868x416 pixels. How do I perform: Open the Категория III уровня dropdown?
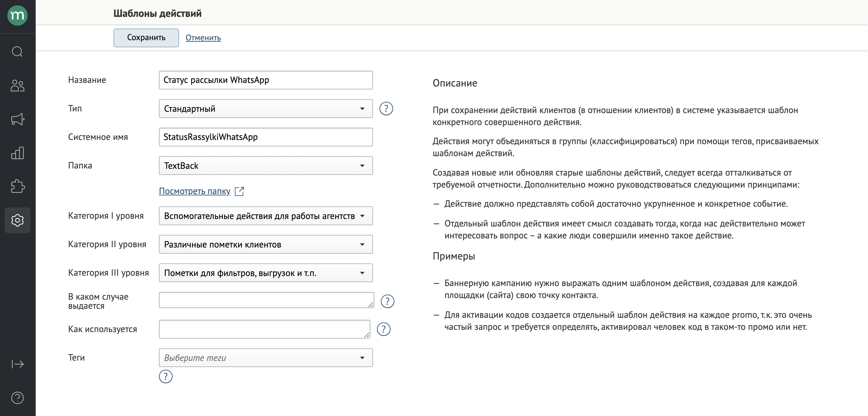coord(266,273)
